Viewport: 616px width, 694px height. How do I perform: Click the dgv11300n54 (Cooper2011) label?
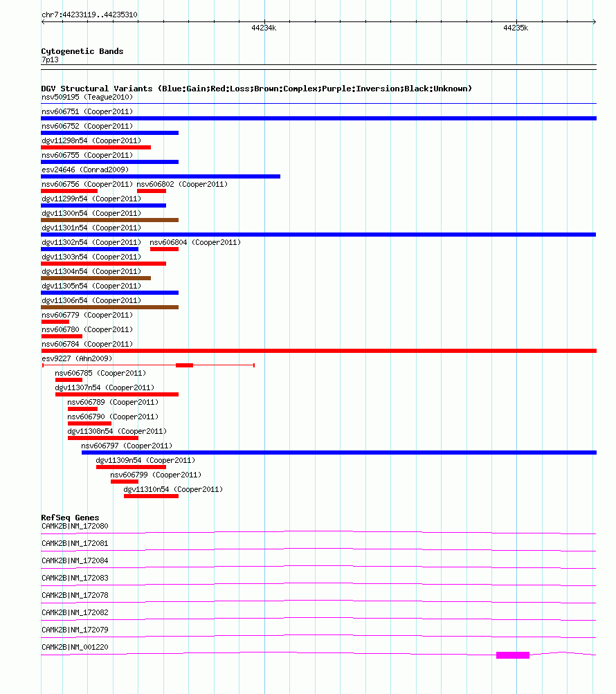point(91,213)
